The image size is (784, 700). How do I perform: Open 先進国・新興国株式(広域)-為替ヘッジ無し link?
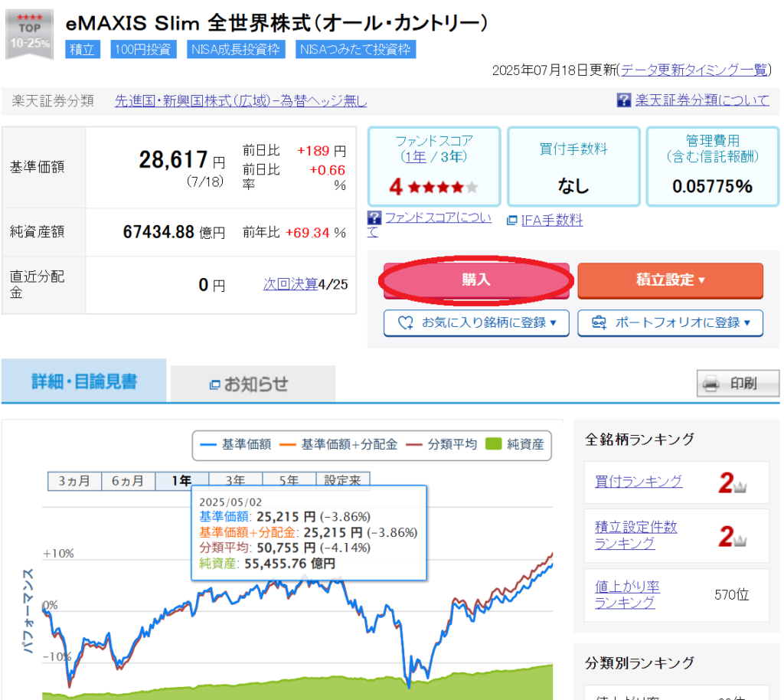(241, 101)
